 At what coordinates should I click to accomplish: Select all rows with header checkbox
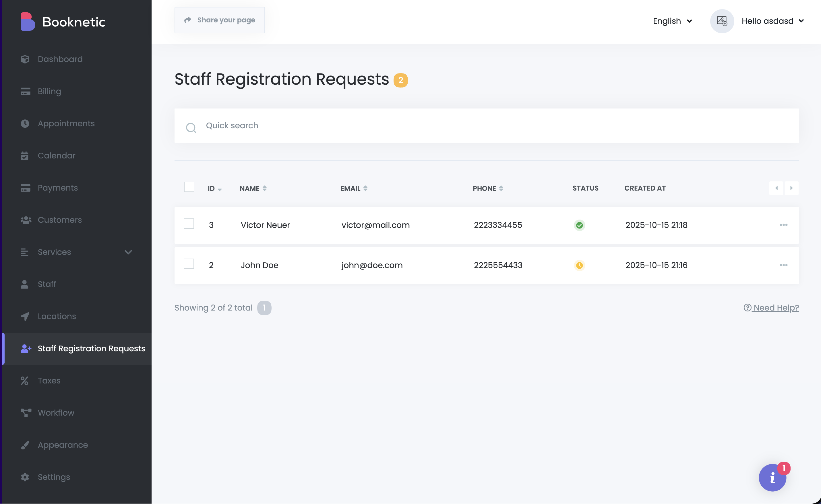pos(189,187)
